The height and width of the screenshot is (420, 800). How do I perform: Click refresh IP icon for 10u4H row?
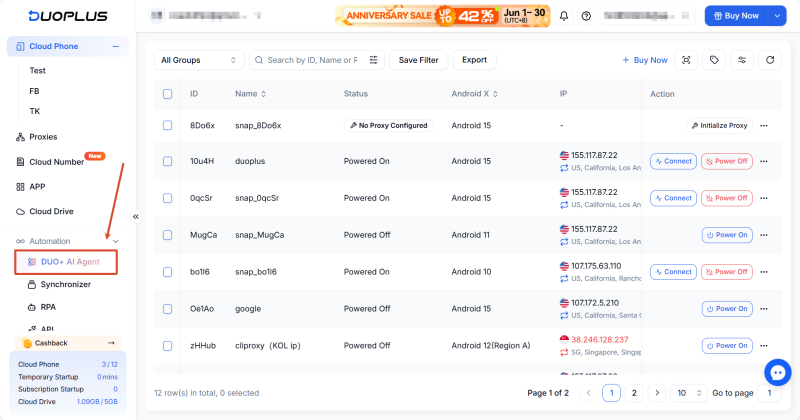click(x=564, y=168)
